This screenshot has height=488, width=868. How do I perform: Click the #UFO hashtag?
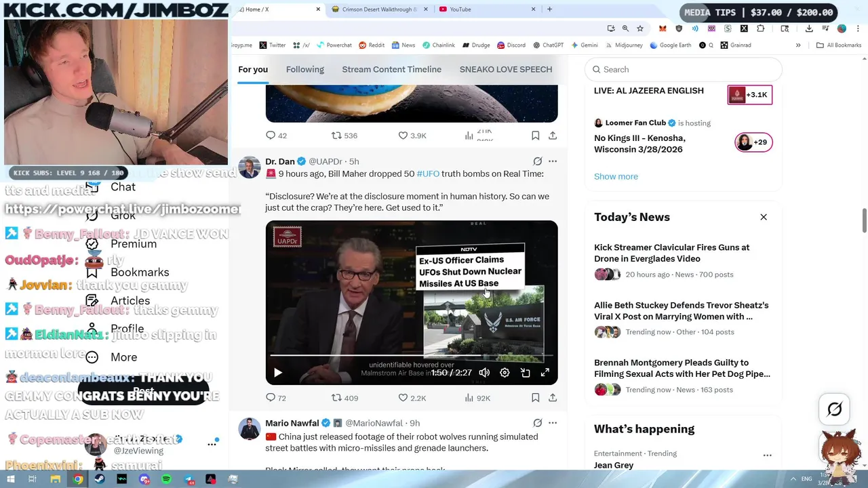pyautogui.click(x=428, y=174)
